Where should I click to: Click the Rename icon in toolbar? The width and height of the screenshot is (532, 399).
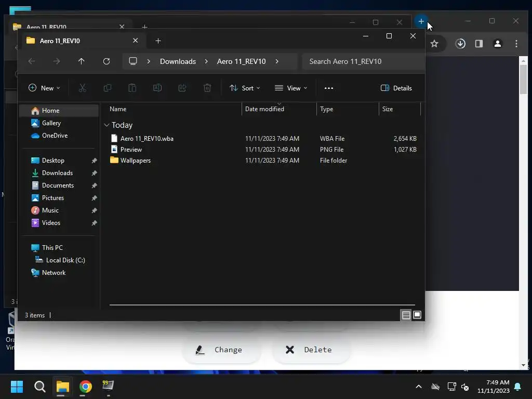pos(157,88)
